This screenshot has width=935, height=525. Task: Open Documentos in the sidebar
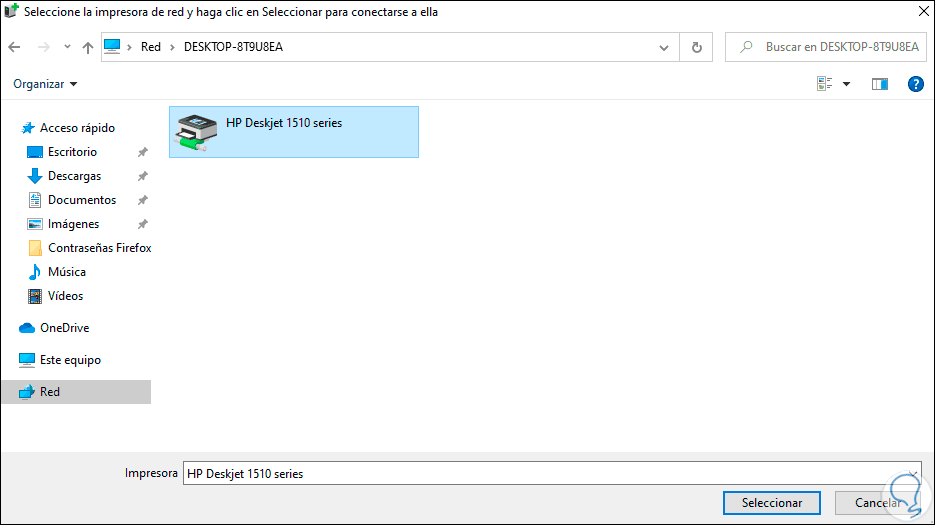click(x=82, y=200)
